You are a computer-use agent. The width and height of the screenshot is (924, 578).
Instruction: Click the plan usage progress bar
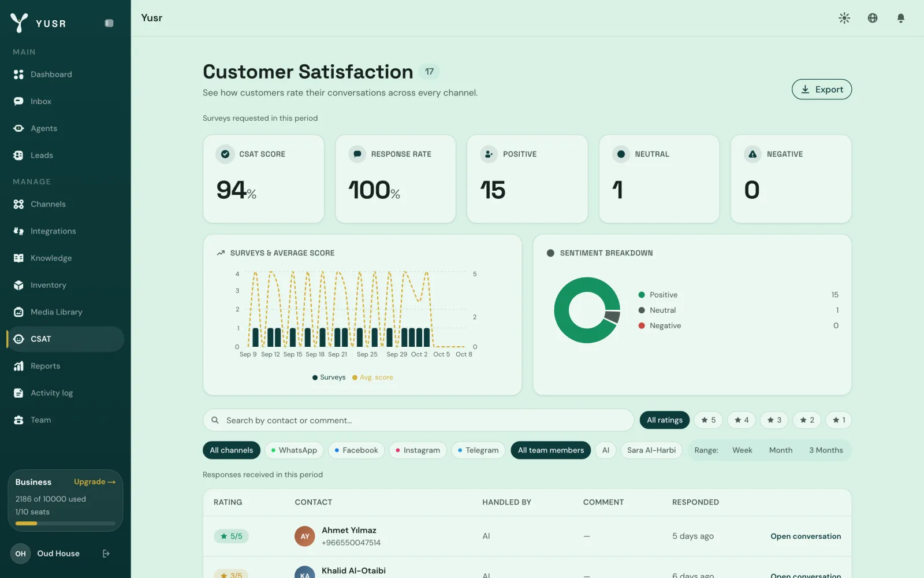coord(65,524)
